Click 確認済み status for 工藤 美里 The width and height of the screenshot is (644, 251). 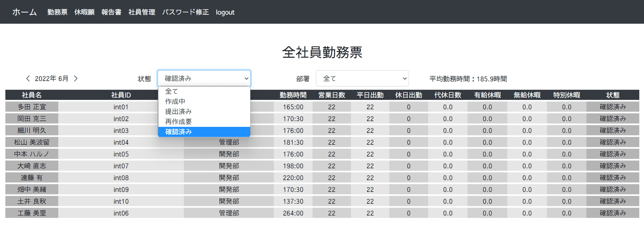click(613, 213)
